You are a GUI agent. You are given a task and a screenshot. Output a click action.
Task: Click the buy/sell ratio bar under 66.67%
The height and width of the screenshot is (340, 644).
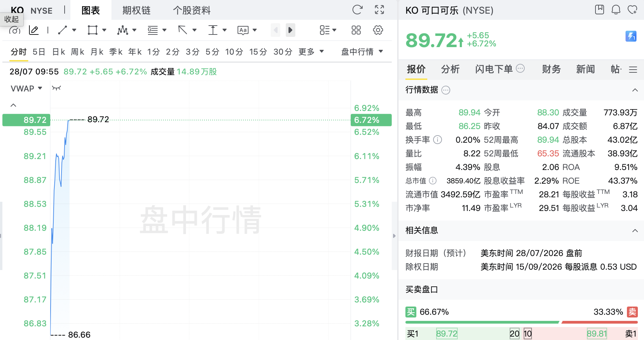[521, 322]
